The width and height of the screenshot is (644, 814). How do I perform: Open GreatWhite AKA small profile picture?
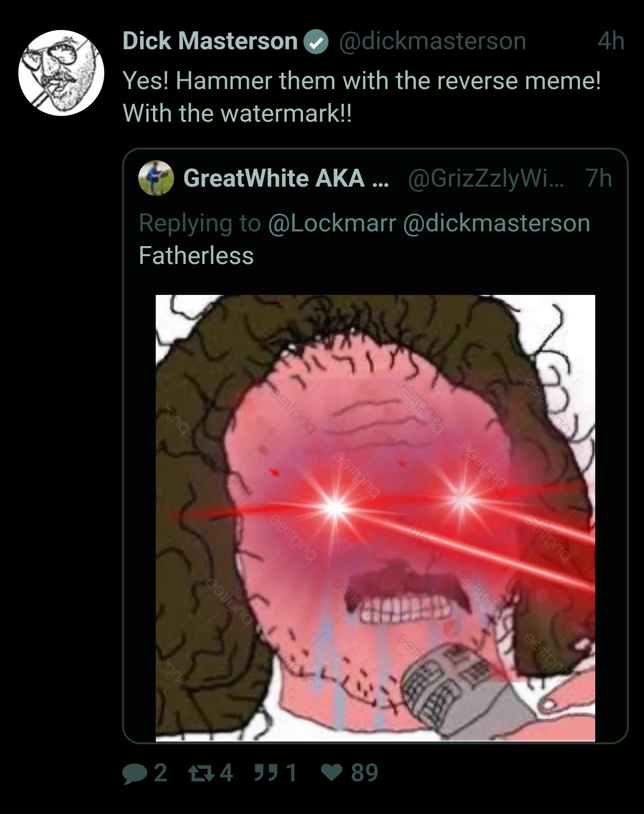156,178
